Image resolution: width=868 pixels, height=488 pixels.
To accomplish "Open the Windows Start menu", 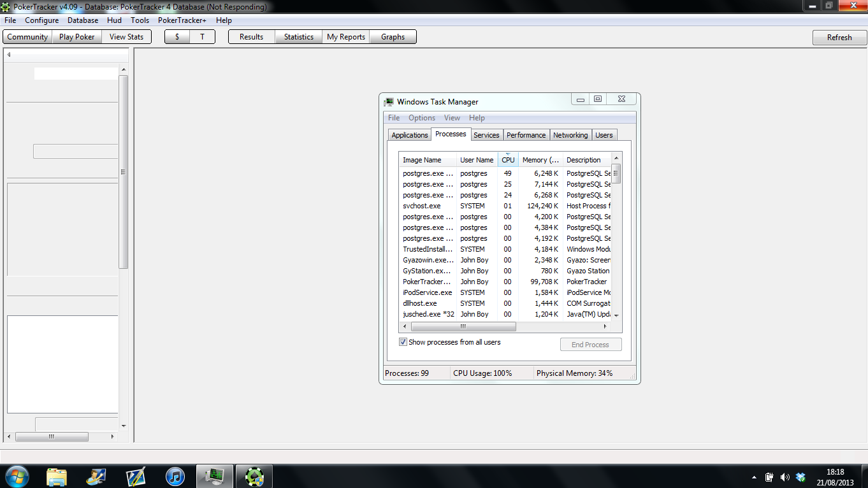I will tap(16, 476).
